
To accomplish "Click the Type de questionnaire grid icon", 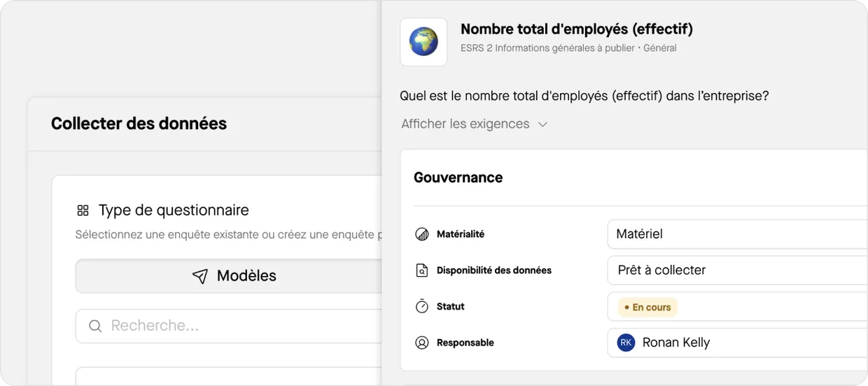I will click(83, 210).
